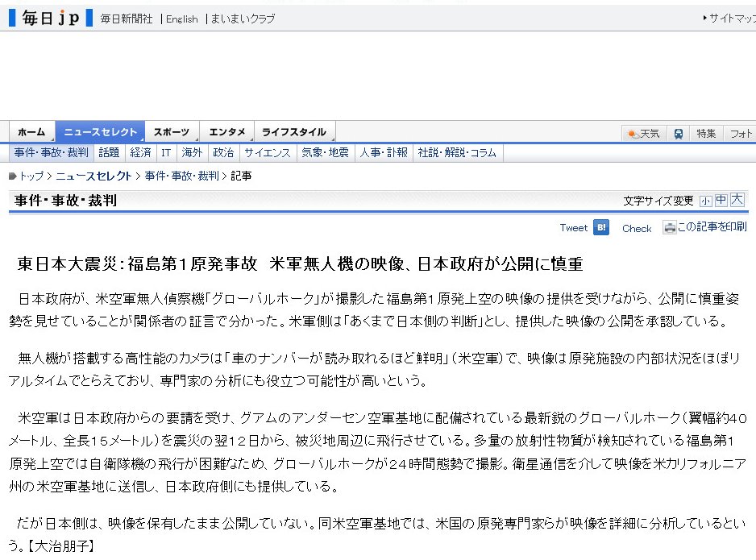
Task: Click the 記事 breadcrumb text
Action: [241, 176]
